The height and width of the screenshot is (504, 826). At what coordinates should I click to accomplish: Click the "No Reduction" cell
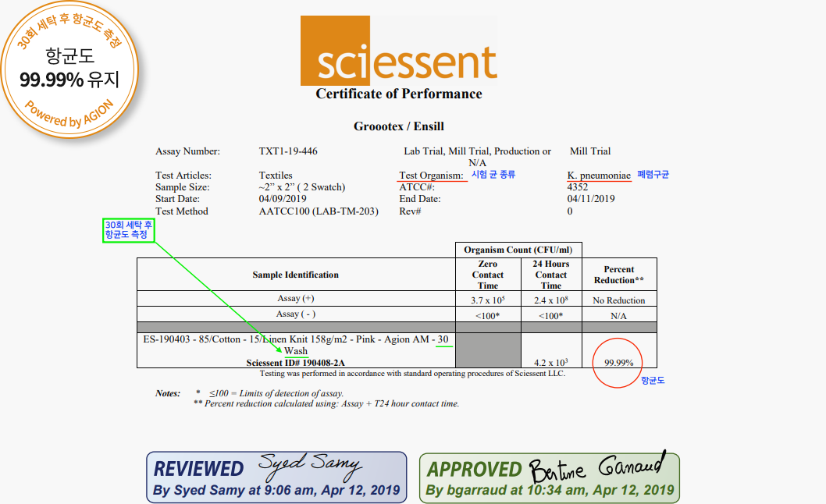(619, 300)
